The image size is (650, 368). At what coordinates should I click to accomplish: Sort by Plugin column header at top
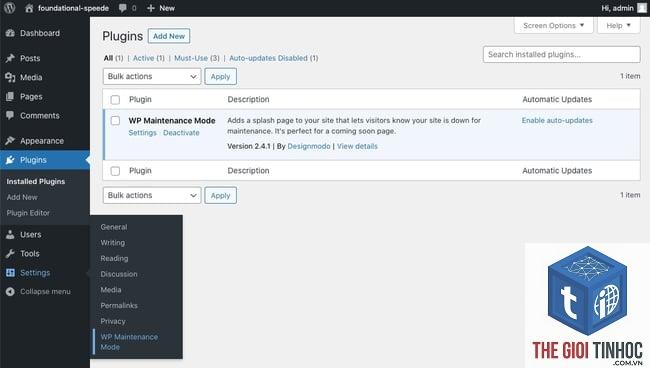140,99
